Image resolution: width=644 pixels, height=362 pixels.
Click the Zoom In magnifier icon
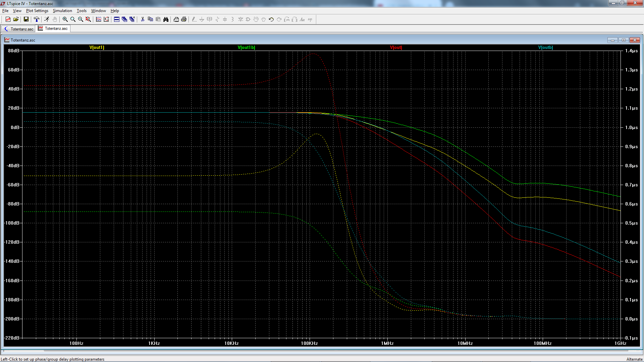click(65, 19)
